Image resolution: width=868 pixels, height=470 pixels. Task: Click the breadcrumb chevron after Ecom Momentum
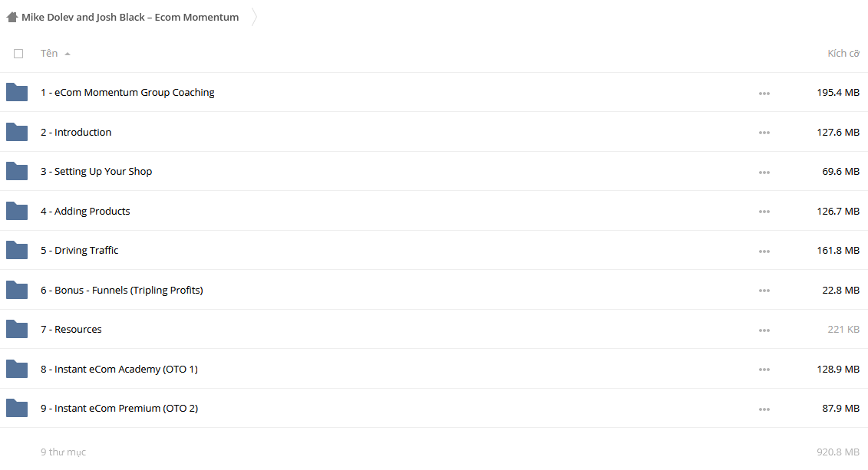254,17
